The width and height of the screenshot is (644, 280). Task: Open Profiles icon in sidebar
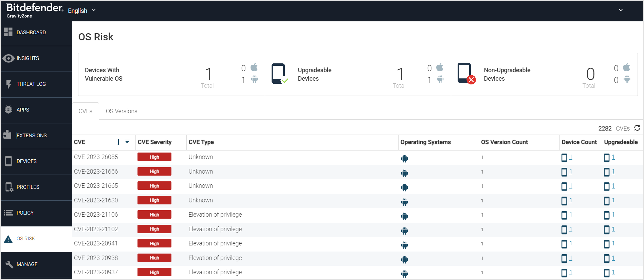(x=9, y=187)
